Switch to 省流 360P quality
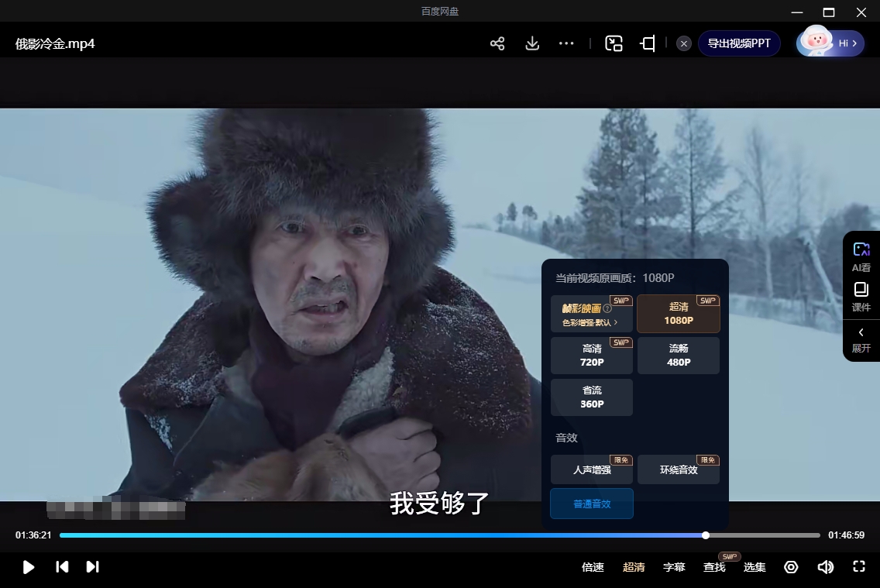Screen dimensions: 880x588 592,397
